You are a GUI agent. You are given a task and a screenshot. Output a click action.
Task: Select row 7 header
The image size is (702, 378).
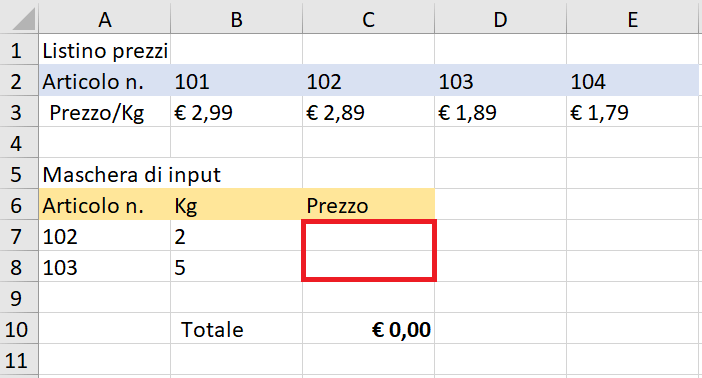tap(19, 235)
